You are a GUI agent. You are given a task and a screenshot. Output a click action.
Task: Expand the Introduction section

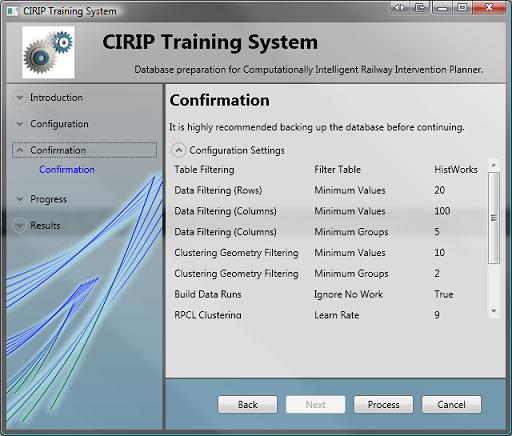pyautogui.click(x=20, y=98)
